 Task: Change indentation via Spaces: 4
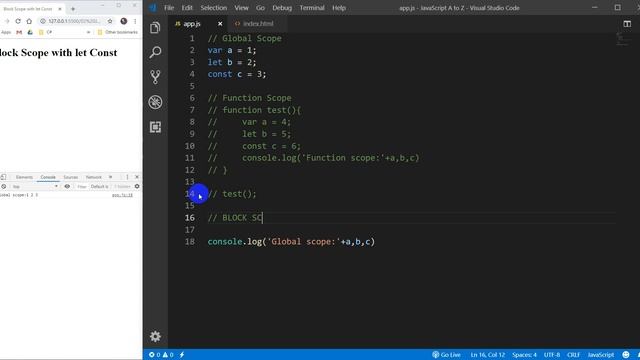click(x=524, y=355)
